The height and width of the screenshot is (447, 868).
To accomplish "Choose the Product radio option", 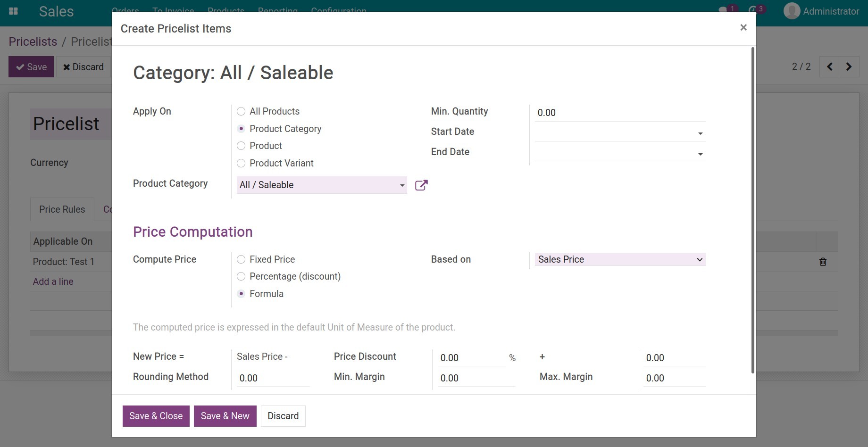I will [x=241, y=146].
